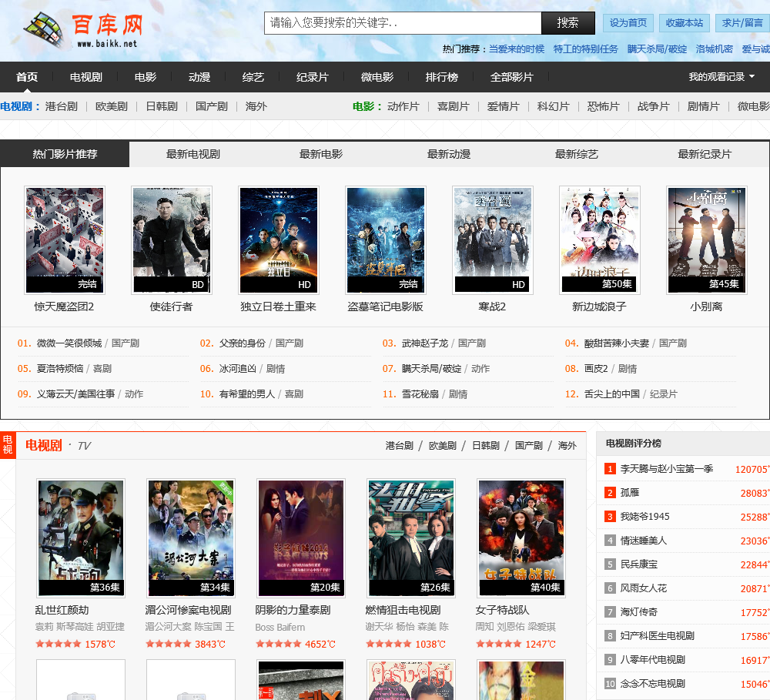Open rank 1 李天腾与赵小宝第一季
This screenshot has width=770, height=700.
pos(667,469)
